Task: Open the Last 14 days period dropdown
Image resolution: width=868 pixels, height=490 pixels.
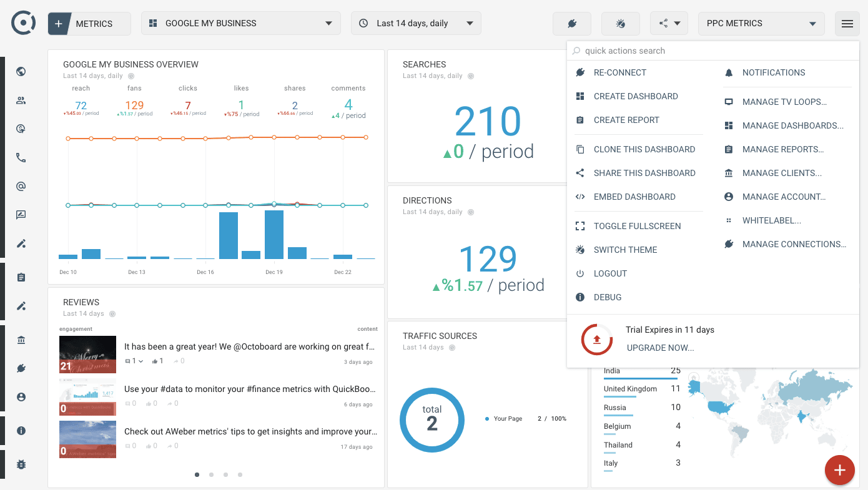Action: 415,22
